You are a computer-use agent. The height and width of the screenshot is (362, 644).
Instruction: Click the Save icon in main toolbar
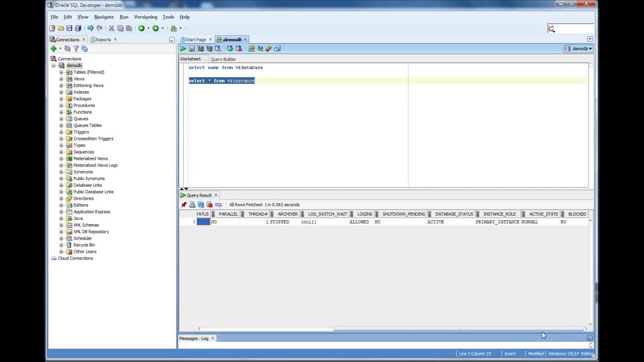(x=69, y=28)
